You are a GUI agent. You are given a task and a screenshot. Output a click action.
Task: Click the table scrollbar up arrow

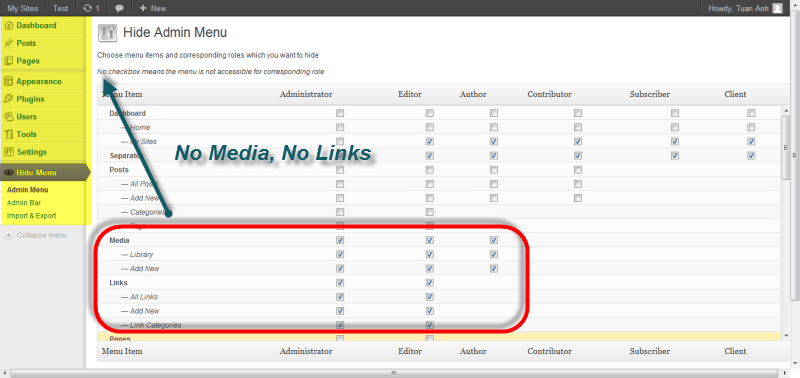tap(786, 110)
